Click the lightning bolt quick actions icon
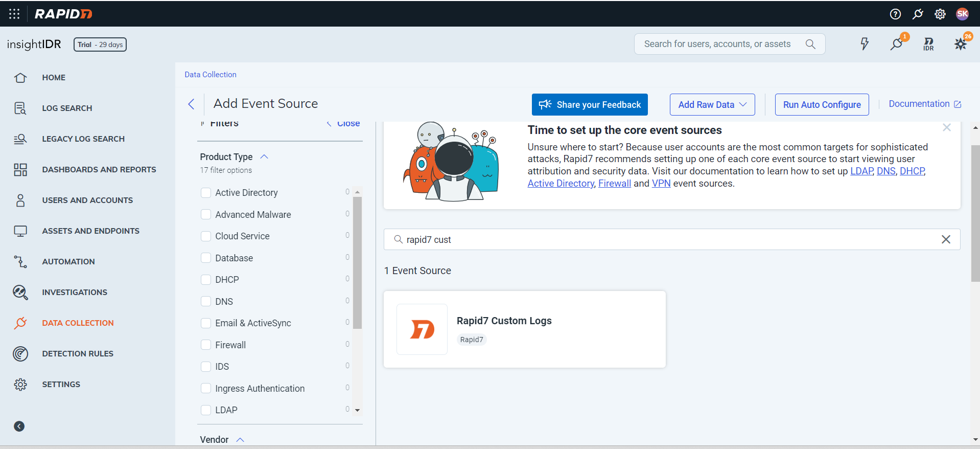Screen dimensions: 980x449 coord(865,44)
